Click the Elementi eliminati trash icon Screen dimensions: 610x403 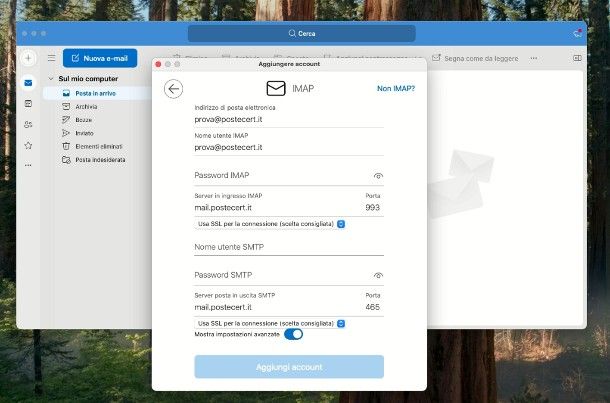(66, 146)
